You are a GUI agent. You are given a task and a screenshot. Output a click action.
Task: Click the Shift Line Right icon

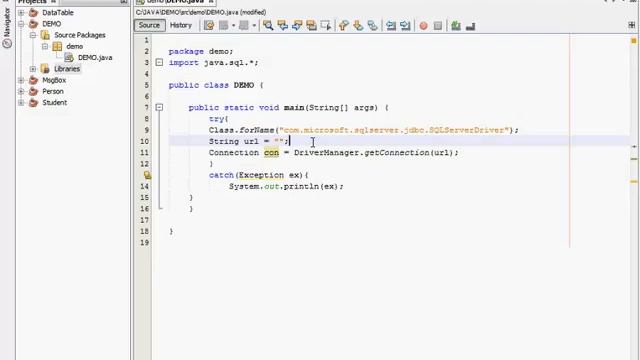pos(405,26)
